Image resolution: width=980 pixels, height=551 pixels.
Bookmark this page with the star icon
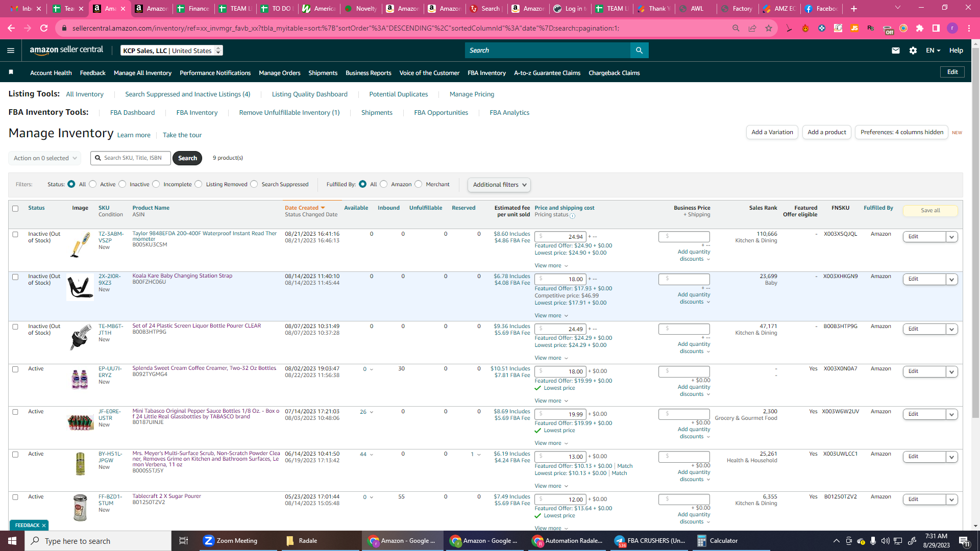pyautogui.click(x=769, y=28)
